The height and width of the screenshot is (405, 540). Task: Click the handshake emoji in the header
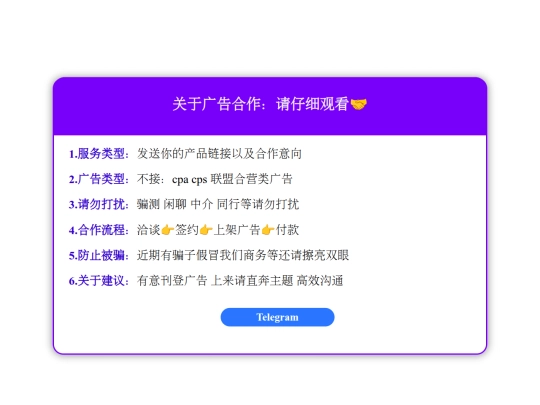pos(359,104)
